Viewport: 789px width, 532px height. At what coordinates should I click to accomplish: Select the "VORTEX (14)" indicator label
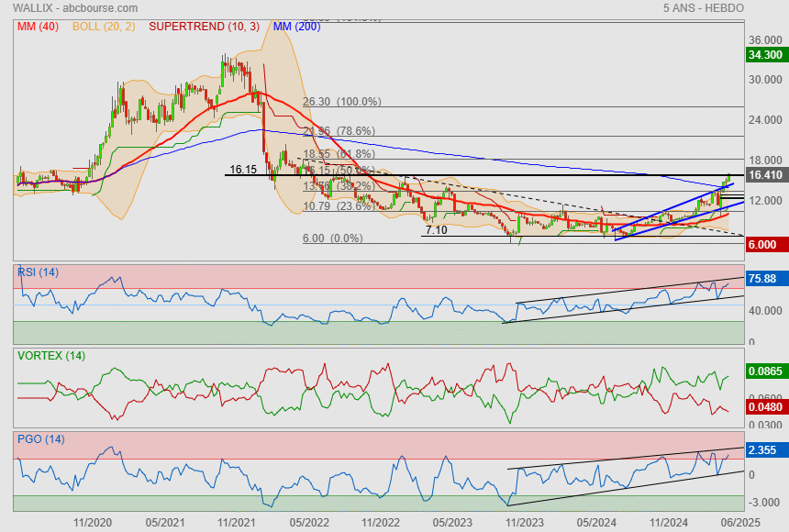coord(51,356)
